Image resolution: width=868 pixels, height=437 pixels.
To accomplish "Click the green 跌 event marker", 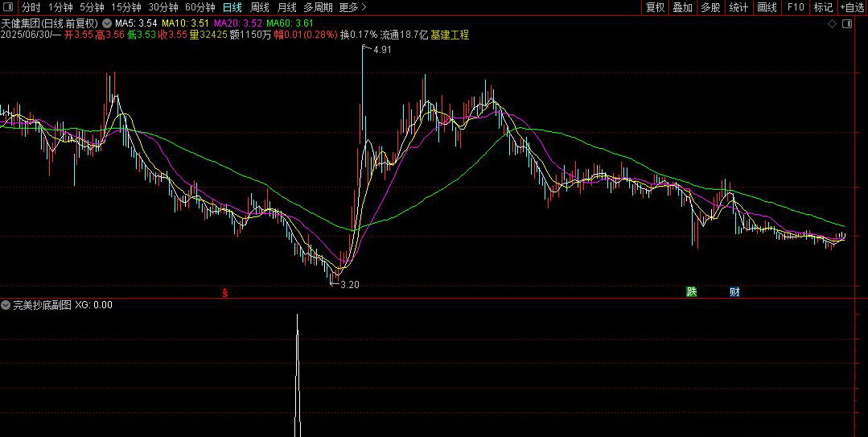I will click(691, 292).
